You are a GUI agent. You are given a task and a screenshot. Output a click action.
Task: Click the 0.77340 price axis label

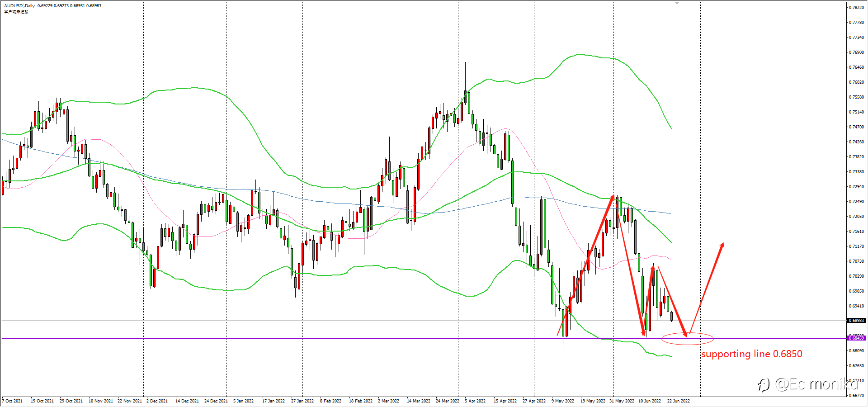click(x=856, y=38)
